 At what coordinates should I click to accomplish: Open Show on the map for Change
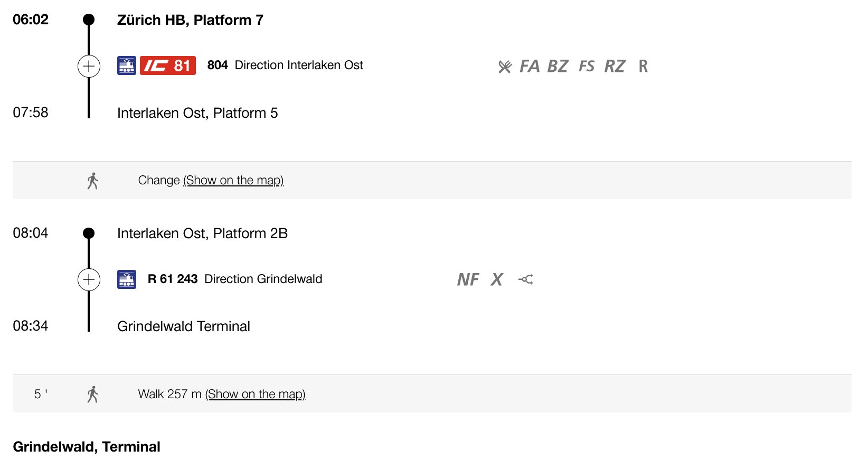pyautogui.click(x=233, y=180)
